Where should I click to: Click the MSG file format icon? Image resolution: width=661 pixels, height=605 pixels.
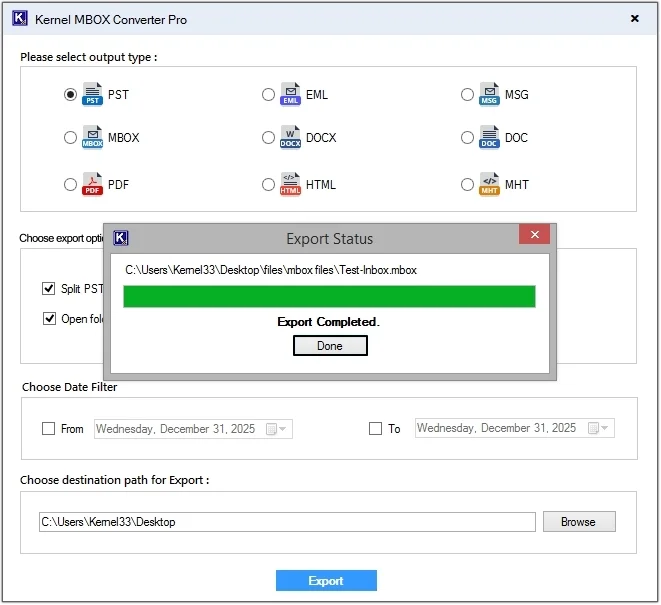[x=489, y=94]
